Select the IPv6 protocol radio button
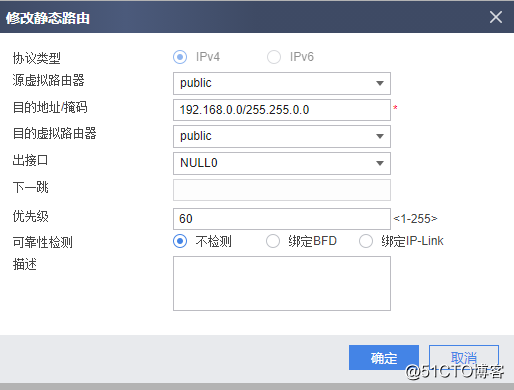This screenshot has width=514, height=390. point(274,57)
